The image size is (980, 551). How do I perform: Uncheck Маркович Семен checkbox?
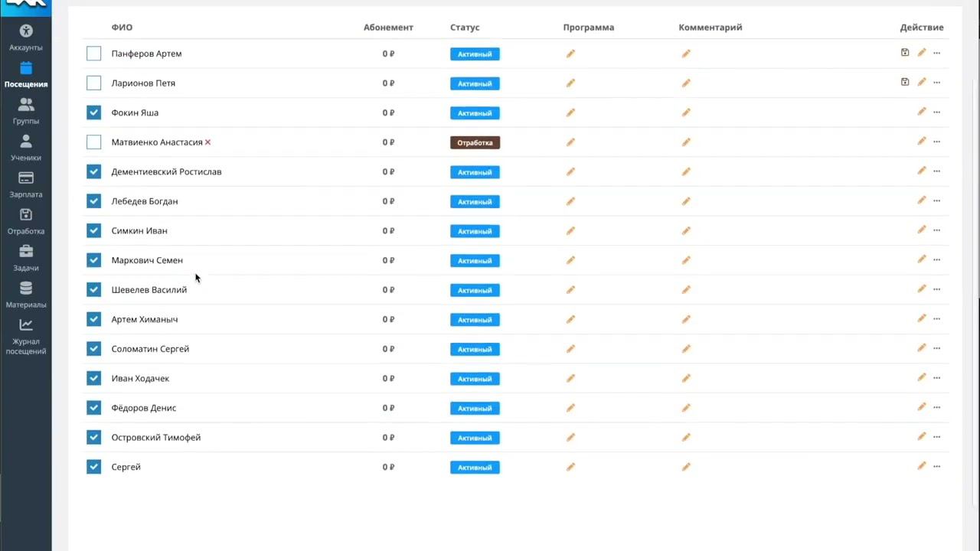tap(93, 260)
